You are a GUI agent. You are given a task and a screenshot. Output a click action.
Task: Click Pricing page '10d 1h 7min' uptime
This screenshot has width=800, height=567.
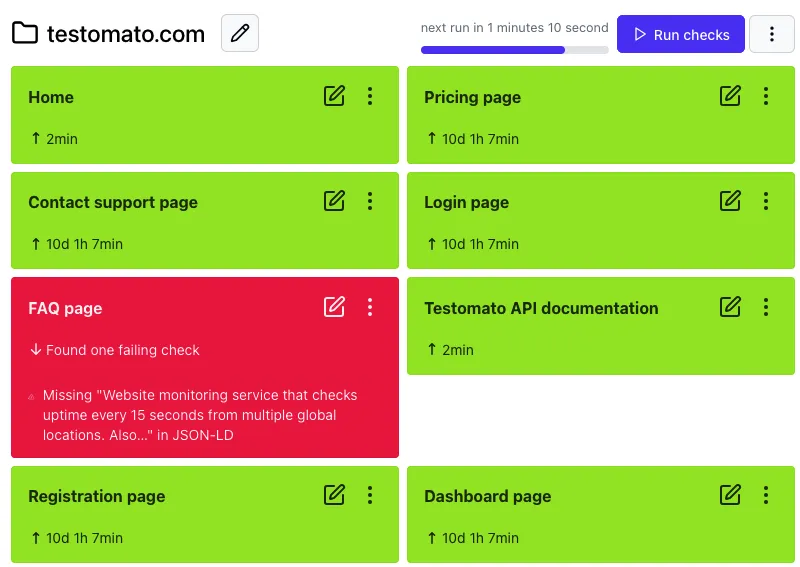(x=480, y=139)
